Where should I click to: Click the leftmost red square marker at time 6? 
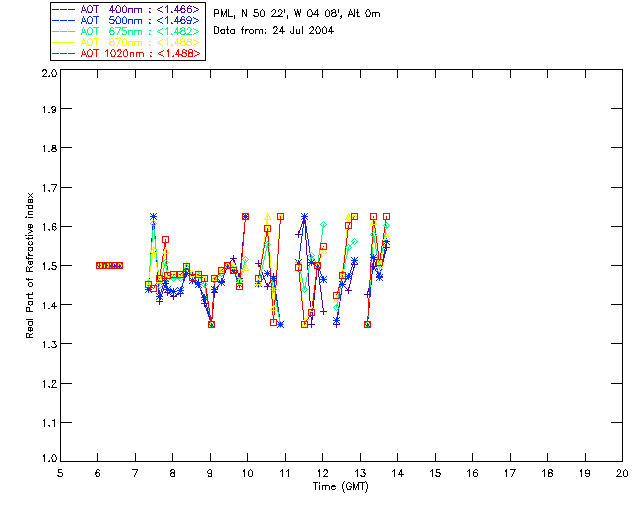[99, 265]
